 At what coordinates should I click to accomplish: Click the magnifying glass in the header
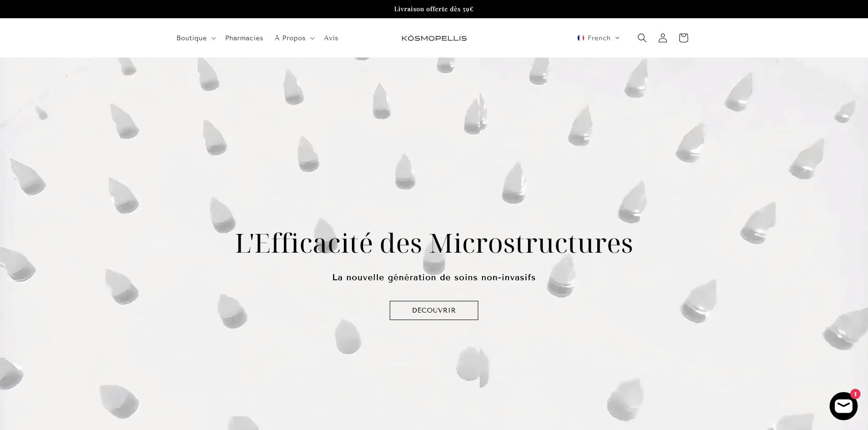642,38
